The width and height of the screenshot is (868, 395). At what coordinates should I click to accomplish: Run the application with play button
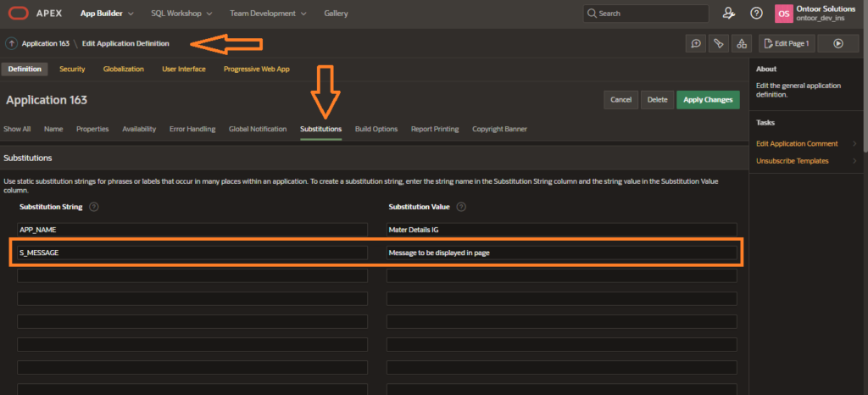(838, 43)
